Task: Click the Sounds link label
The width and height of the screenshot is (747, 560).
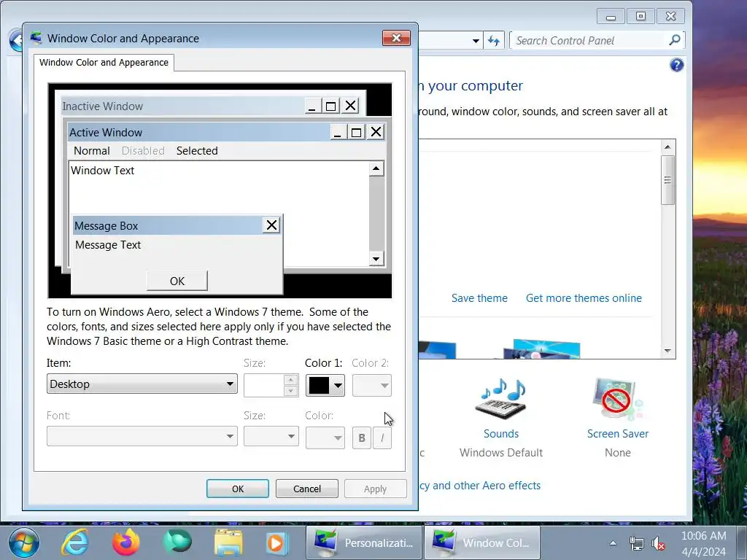Action: (x=501, y=434)
